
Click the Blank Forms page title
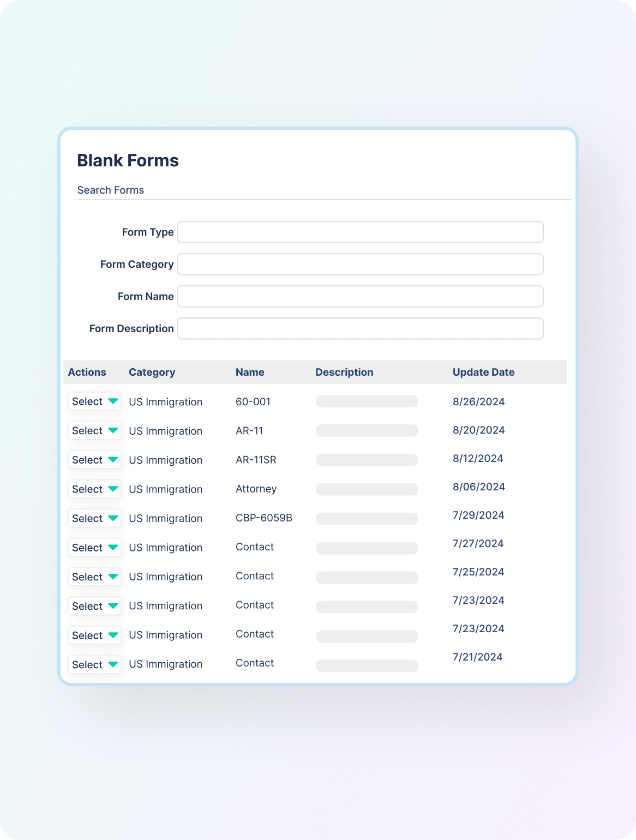[128, 160]
